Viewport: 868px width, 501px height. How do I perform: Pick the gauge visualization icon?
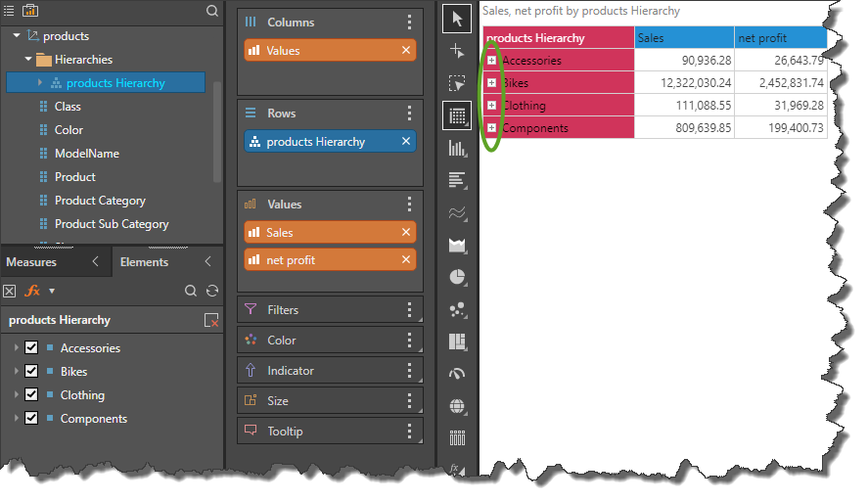tap(457, 374)
